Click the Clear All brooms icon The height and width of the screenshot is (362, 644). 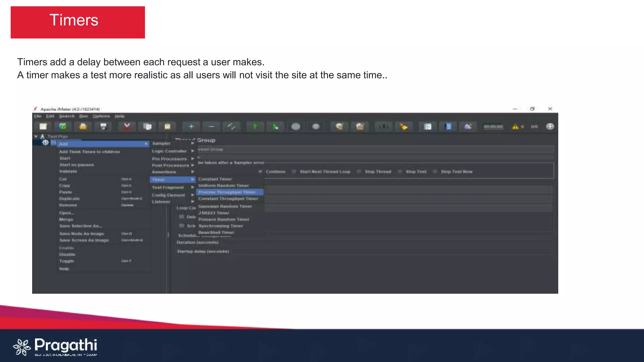pos(360,127)
